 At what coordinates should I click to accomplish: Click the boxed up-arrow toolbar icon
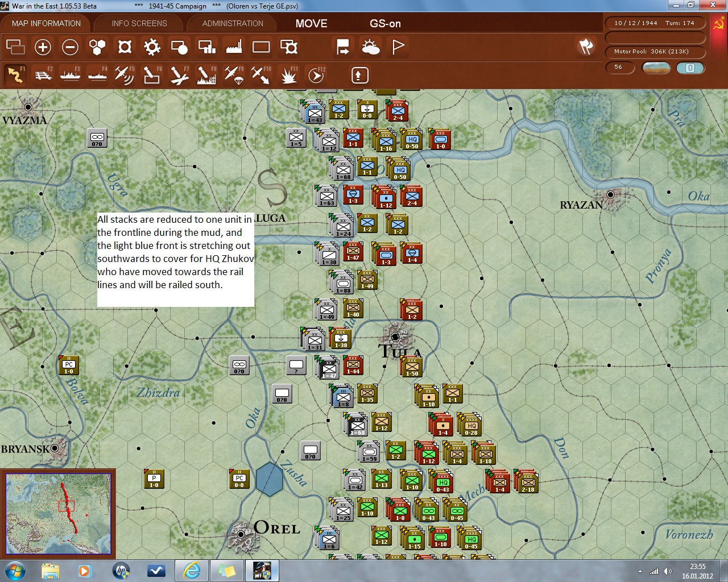[359, 75]
